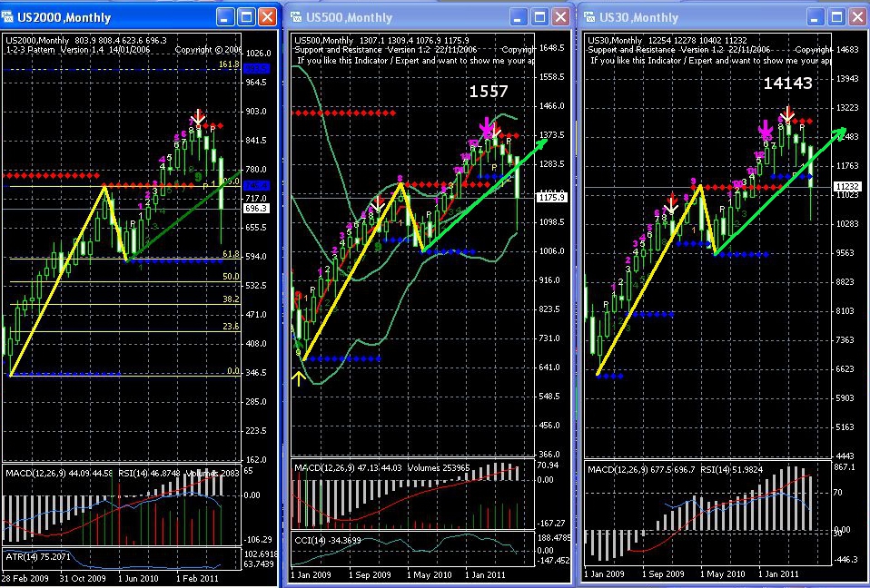This screenshot has width=870, height=588.
Task: Maximize the US30 Monthly chart window
Action: [x=836, y=17]
